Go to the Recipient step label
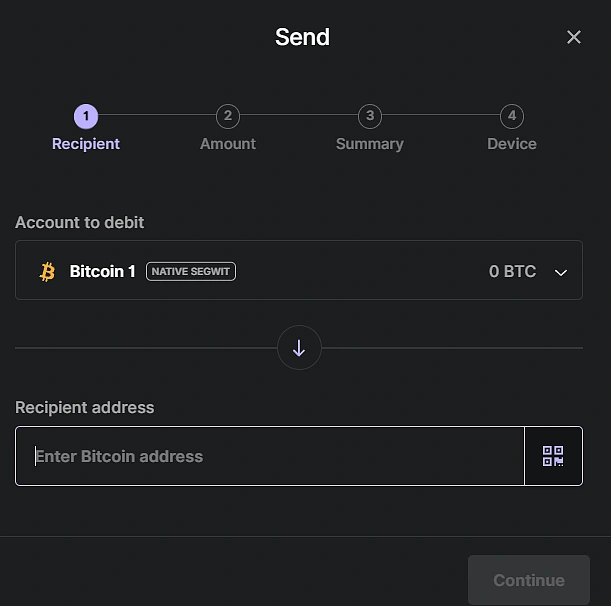The image size is (611, 606). coord(86,144)
